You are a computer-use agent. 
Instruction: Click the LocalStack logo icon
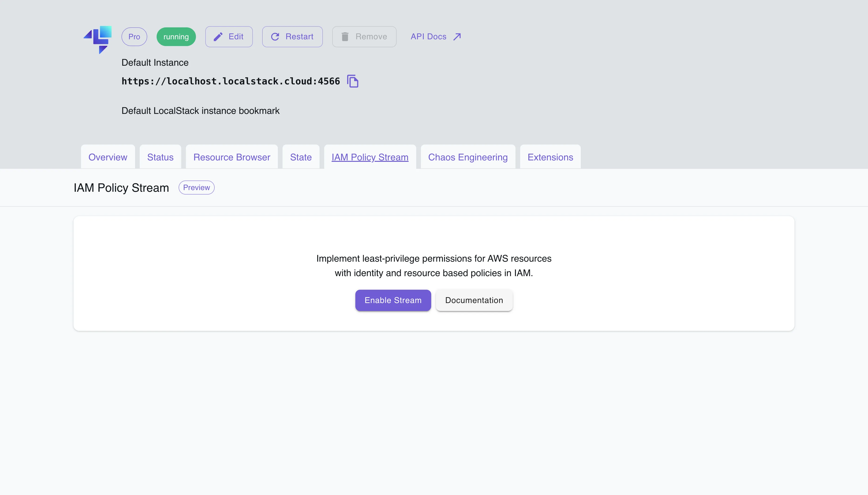point(97,39)
